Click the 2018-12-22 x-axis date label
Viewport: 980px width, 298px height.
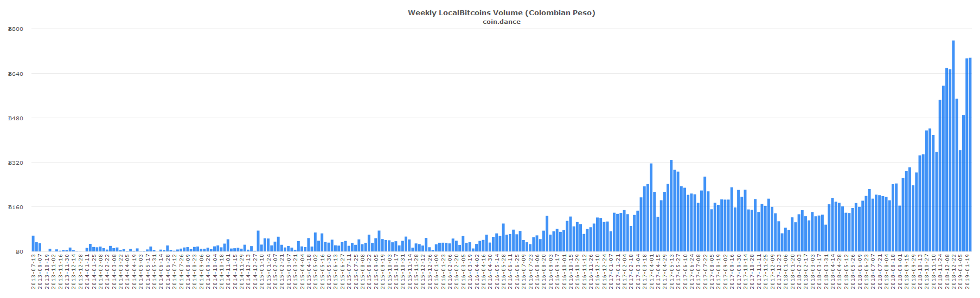pos(954,271)
